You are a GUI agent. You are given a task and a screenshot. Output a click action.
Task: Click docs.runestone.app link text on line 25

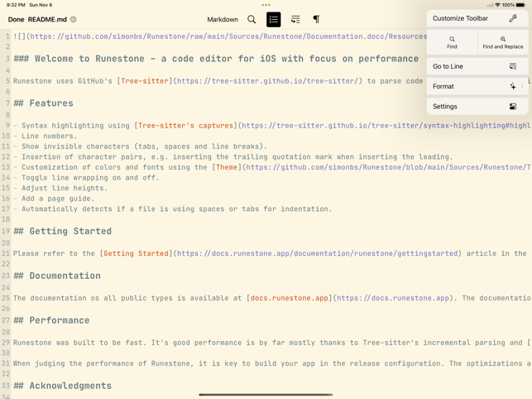pyautogui.click(x=290, y=298)
